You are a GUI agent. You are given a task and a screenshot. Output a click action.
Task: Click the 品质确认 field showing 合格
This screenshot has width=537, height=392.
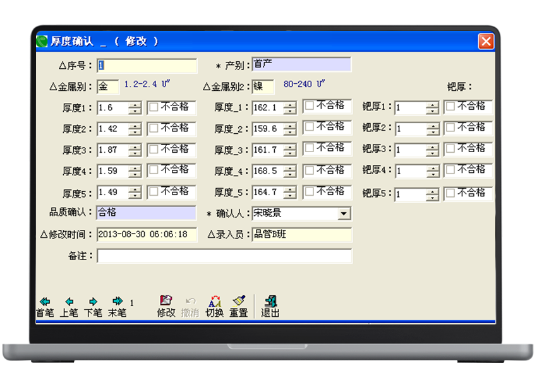pyautogui.click(x=147, y=213)
